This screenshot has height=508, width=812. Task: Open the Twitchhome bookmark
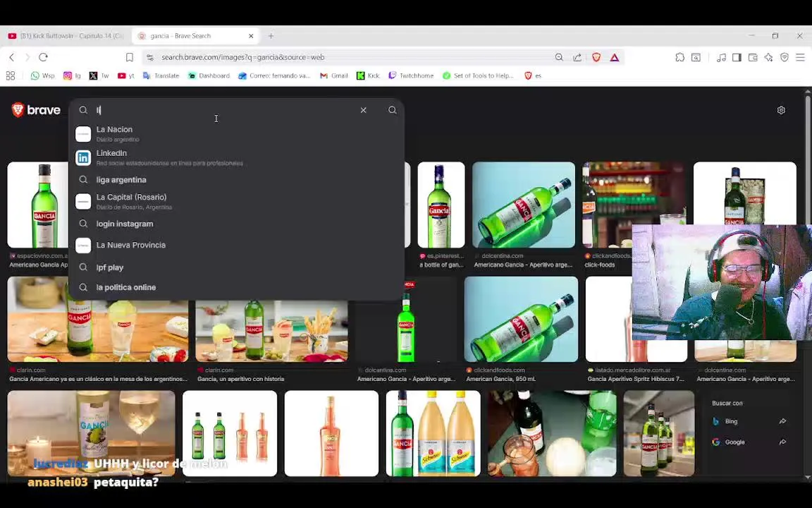411,75
